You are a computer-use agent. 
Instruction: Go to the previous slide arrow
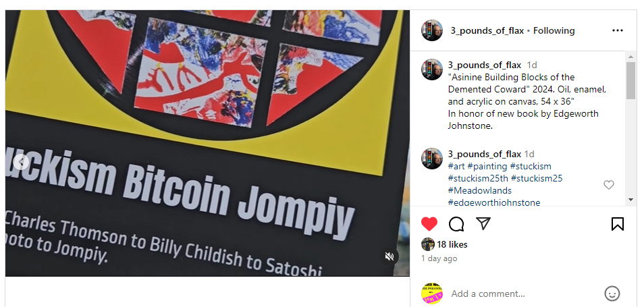[20, 162]
